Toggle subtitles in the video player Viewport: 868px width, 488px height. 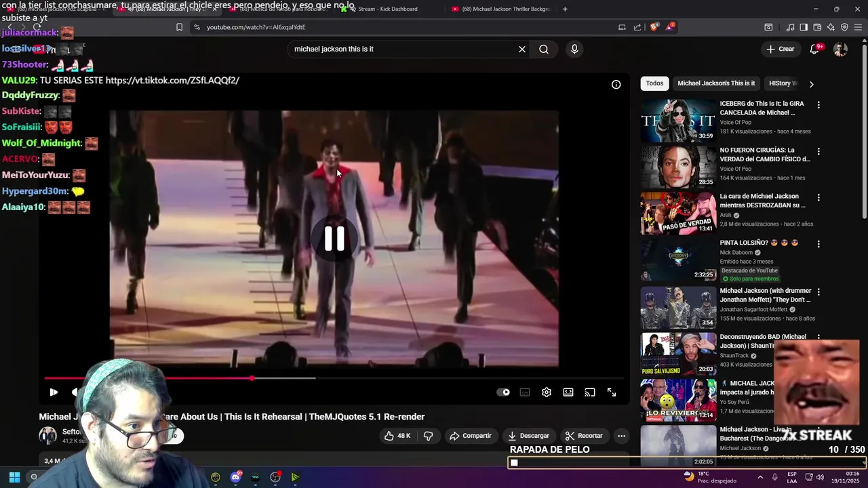point(525,392)
